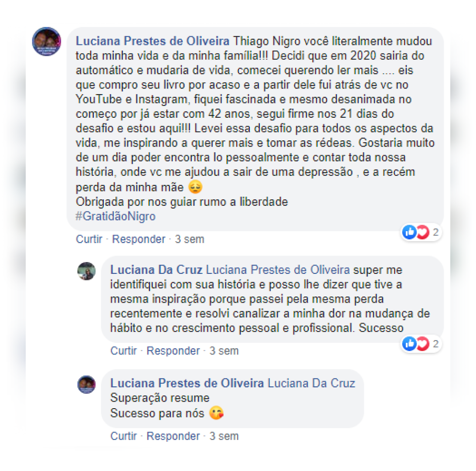The width and height of the screenshot is (476, 471).
Task: Click Responder under the first comment
Action: coord(139,239)
